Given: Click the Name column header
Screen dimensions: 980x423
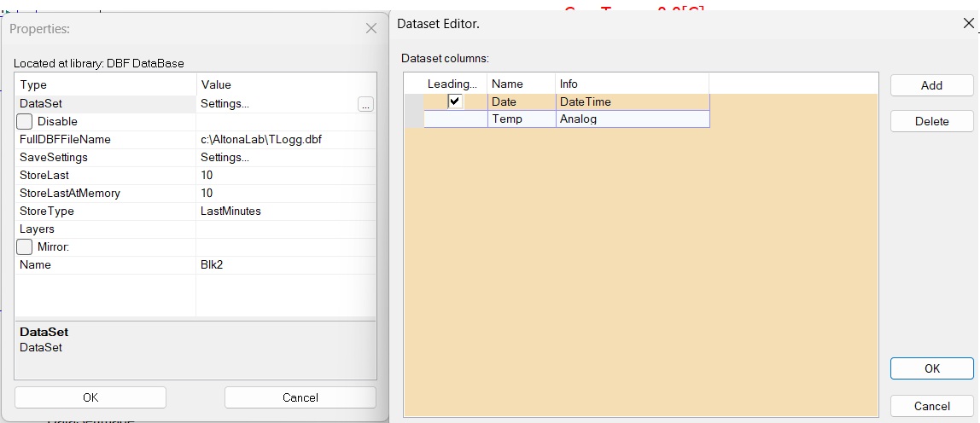Looking at the screenshot, I should tap(521, 84).
